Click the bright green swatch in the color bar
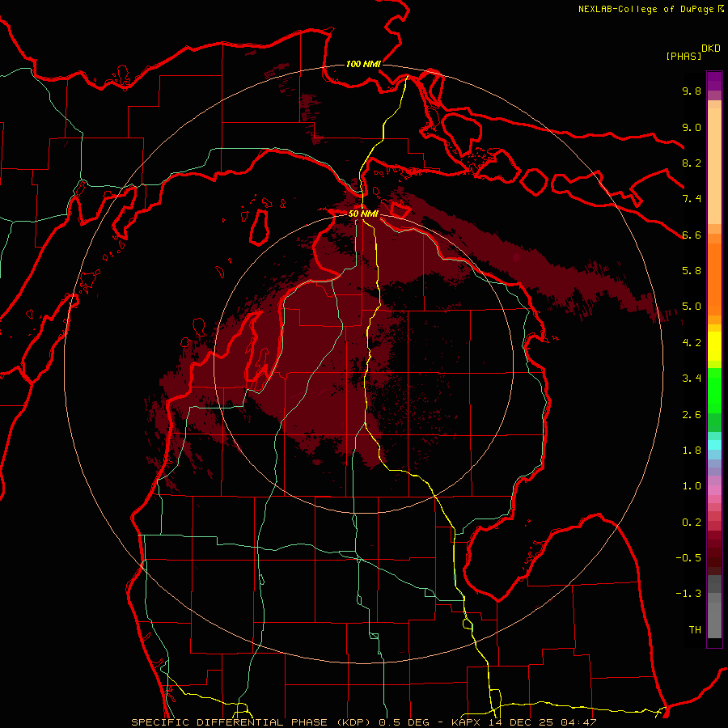This screenshot has width=728, height=728. 714,390
